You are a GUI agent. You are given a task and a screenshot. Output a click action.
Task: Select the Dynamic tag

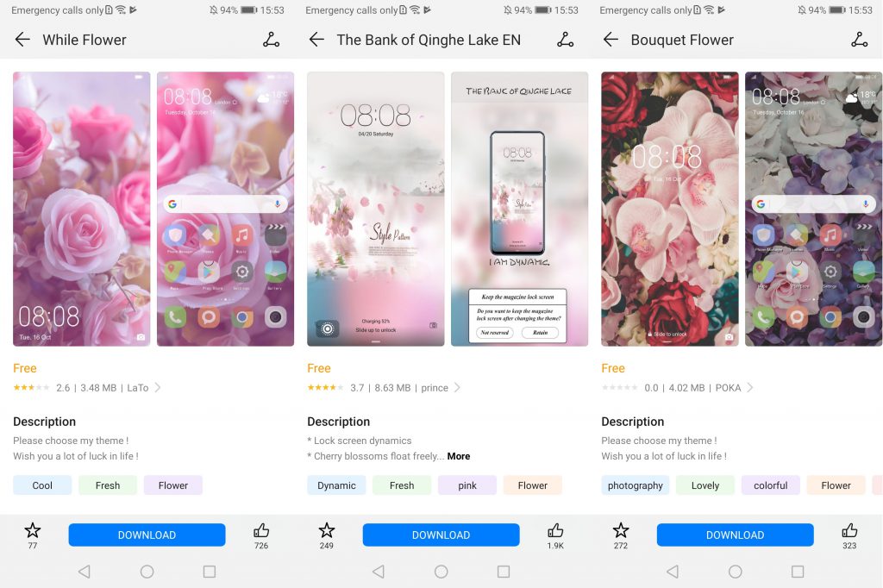(336, 485)
